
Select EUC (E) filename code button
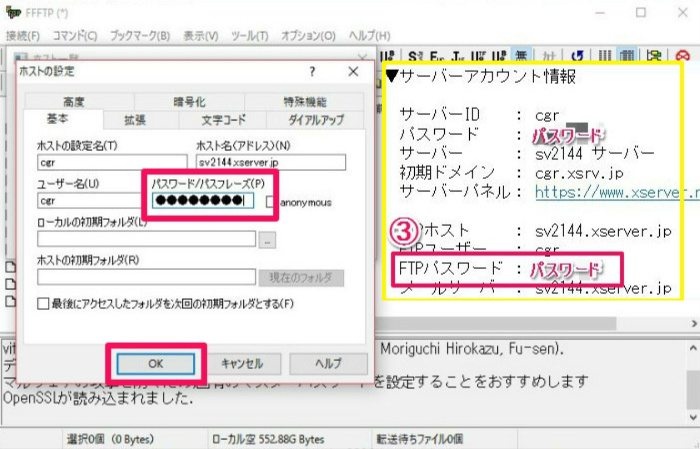point(437,56)
